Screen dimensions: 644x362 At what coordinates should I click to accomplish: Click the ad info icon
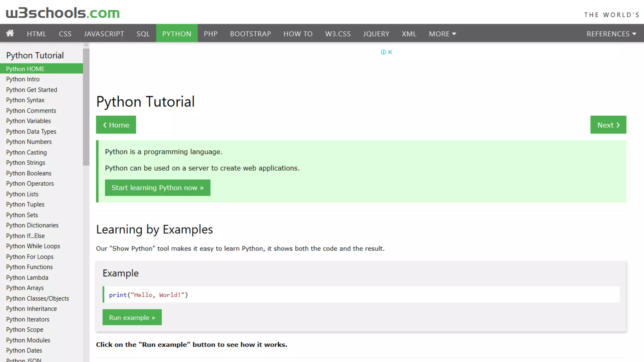383,52
